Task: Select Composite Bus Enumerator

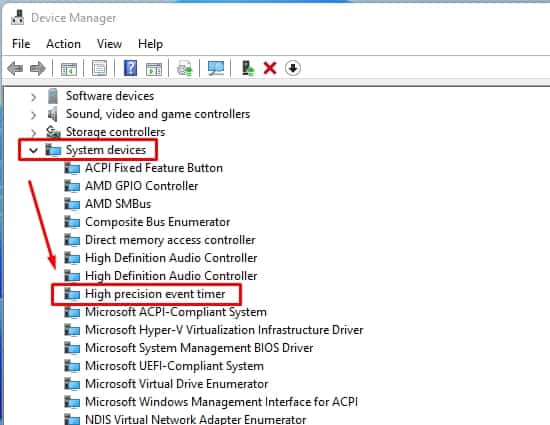Action: coord(157,222)
